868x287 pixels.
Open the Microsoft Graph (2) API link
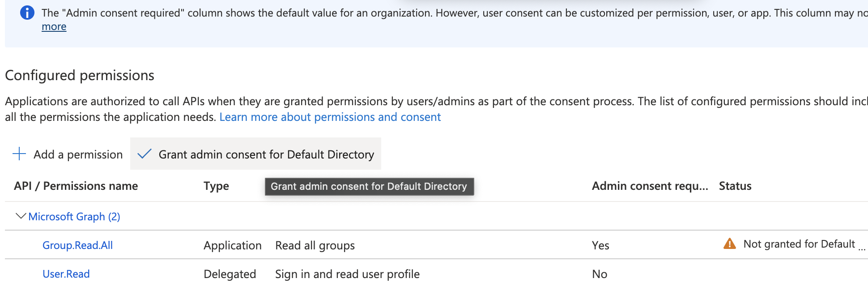click(74, 217)
